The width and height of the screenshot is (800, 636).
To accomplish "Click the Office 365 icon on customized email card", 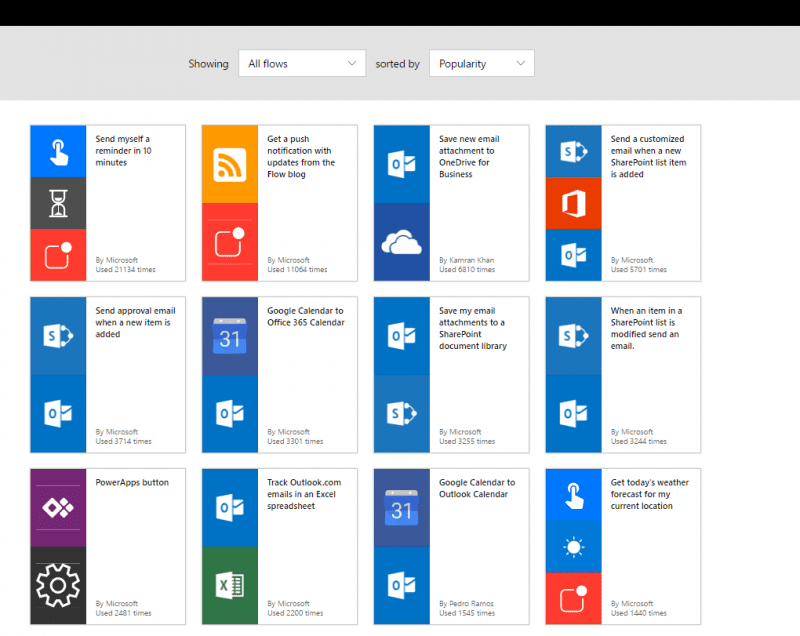I will click(x=573, y=202).
